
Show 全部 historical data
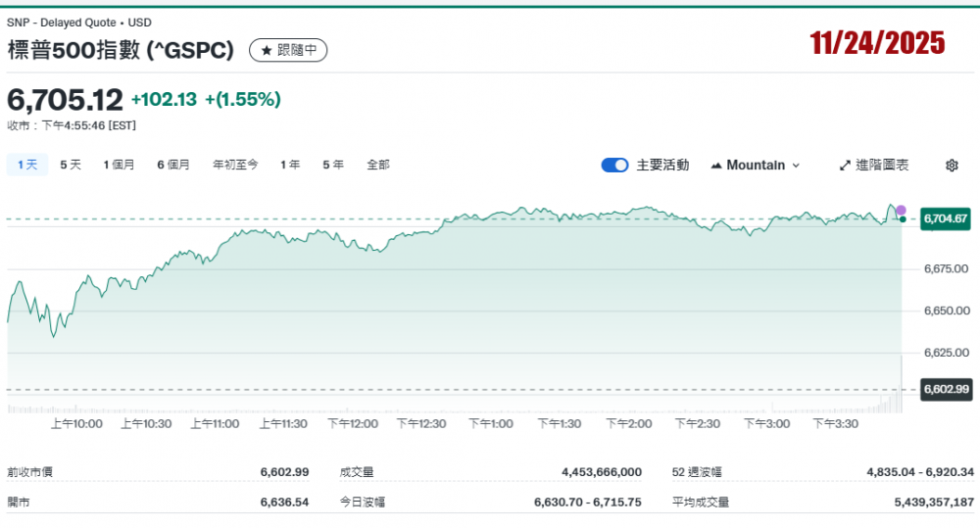click(377, 166)
